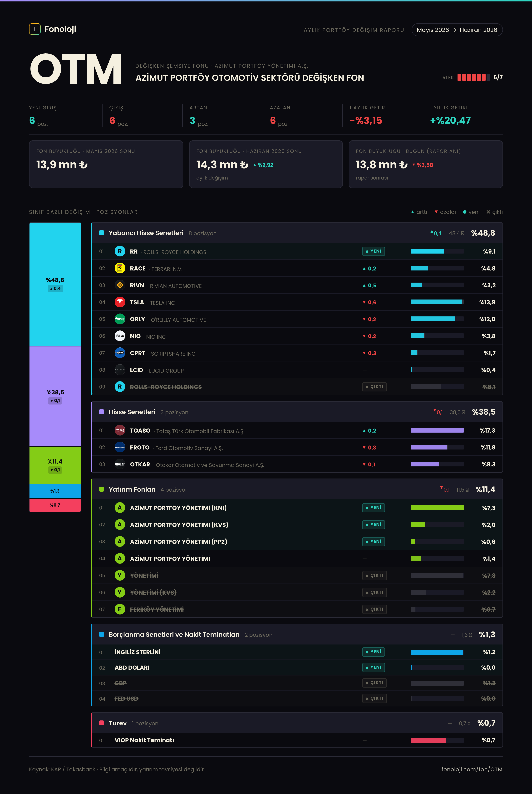Select the Haziran 2026 sonu fund size card
Image resolution: width=532 pixels, height=794 pixels.
266,164
